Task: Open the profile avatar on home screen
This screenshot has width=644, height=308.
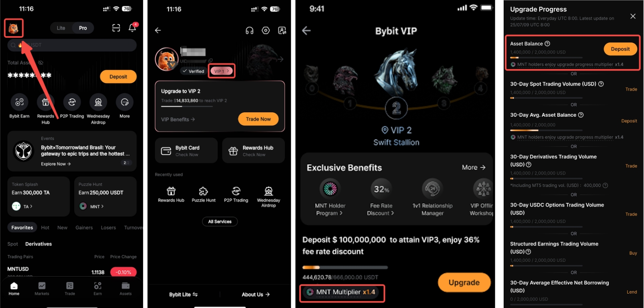Action: pyautogui.click(x=14, y=28)
